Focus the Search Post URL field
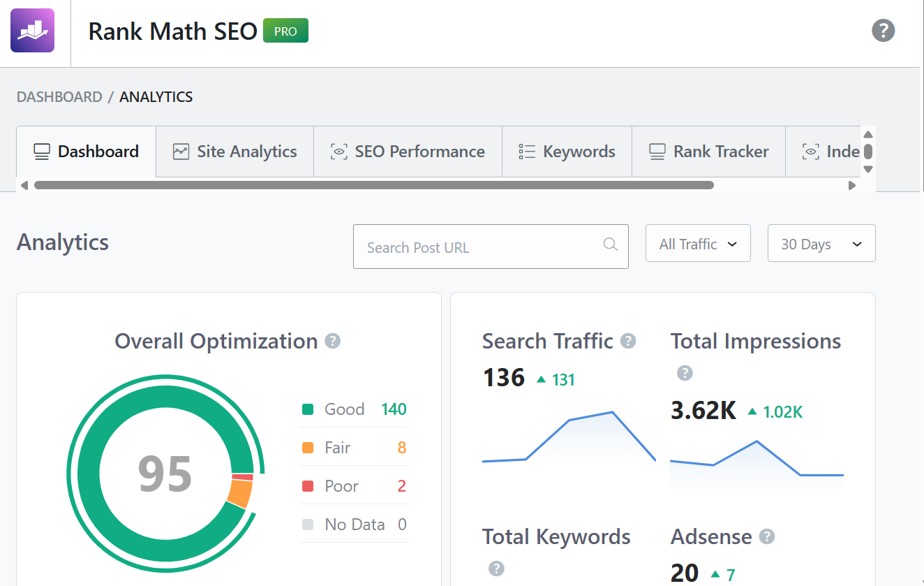Image resolution: width=924 pixels, height=586 pixels. tap(491, 247)
